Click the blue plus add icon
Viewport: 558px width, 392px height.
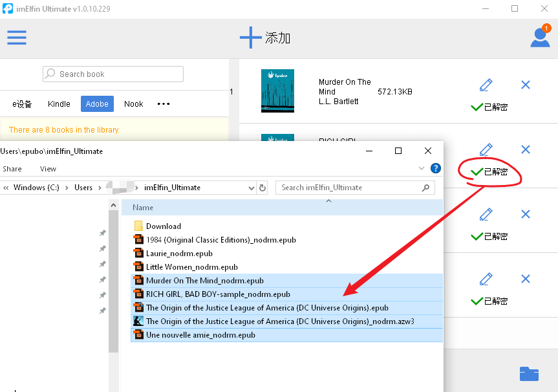(250, 38)
